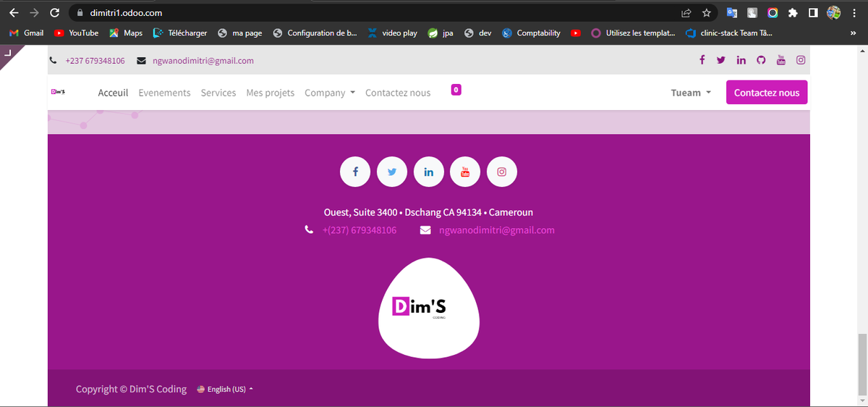This screenshot has width=868, height=407.
Task: Open the Google Translate extension icon
Action: (x=732, y=12)
